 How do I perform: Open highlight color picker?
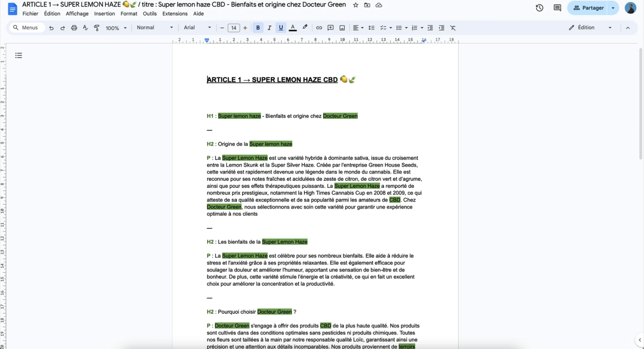coord(305,28)
